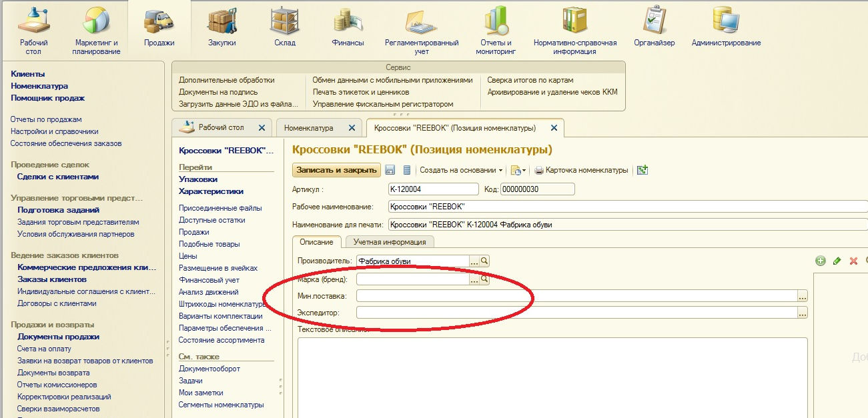Open selection button for Производитель field
This screenshot has width=868, height=418.
coord(475,261)
